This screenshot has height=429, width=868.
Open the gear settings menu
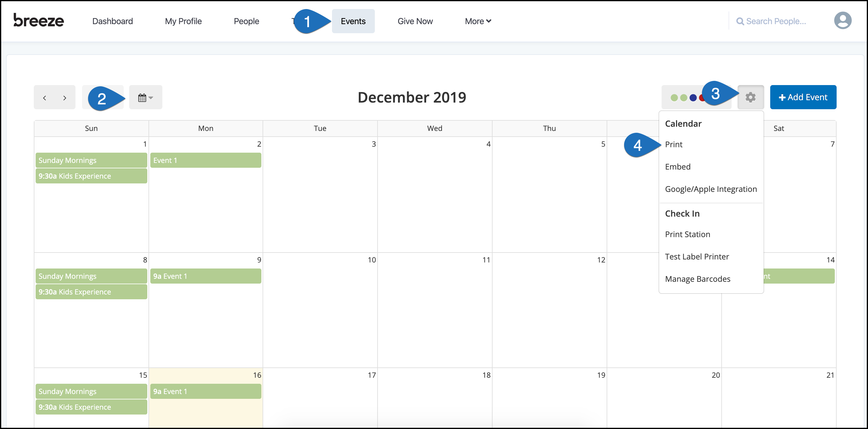[750, 97]
